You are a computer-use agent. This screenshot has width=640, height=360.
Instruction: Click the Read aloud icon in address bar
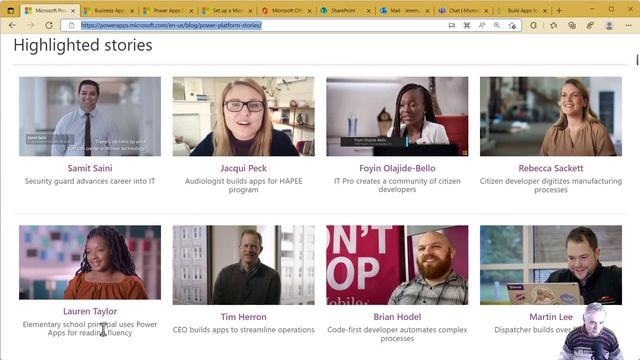click(x=482, y=25)
